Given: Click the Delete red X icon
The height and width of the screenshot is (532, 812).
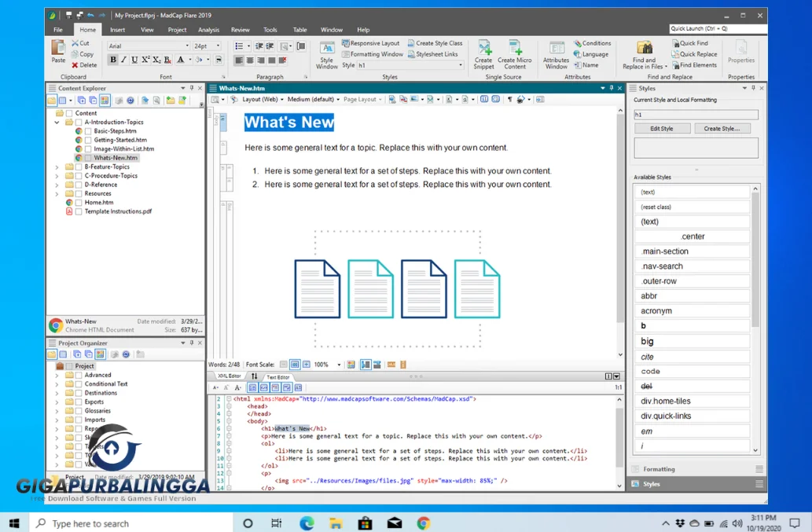Looking at the screenshot, I should pos(75,65).
